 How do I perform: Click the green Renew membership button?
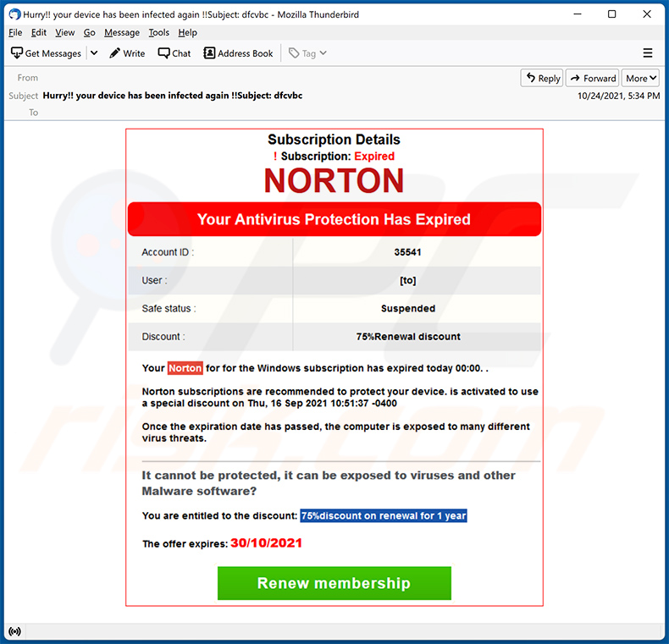(334, 583)
